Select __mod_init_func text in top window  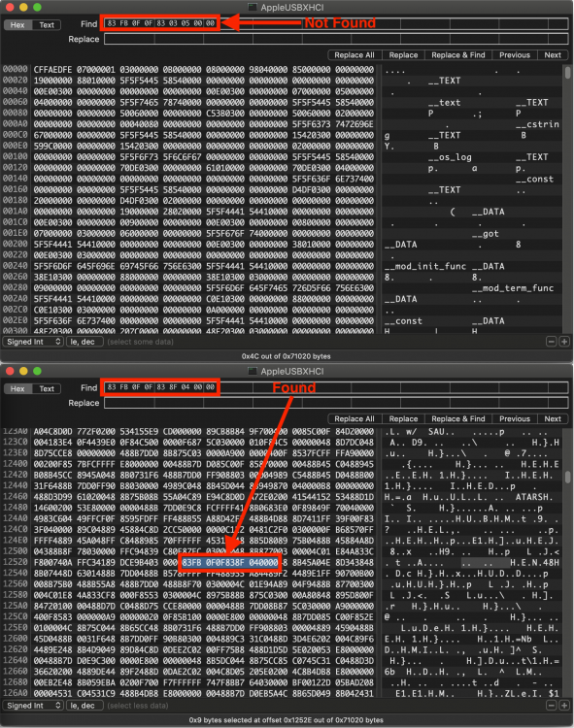coord(425,267)
